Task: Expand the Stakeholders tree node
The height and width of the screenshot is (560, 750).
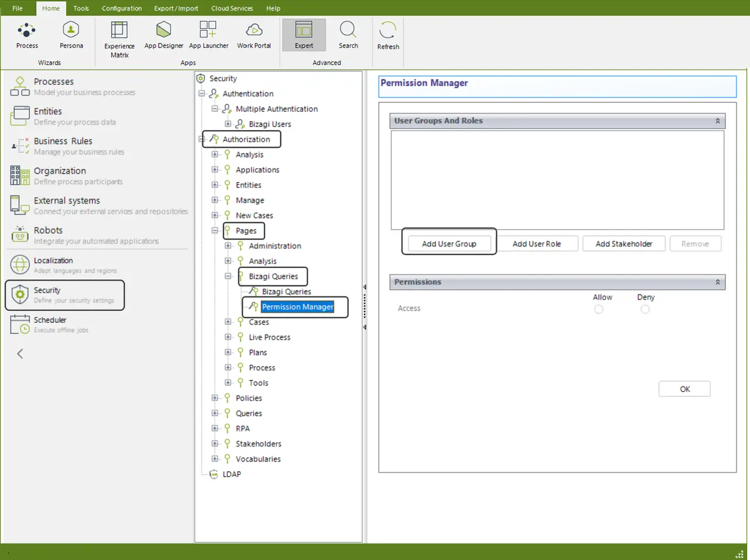Action: coord(215,444)
